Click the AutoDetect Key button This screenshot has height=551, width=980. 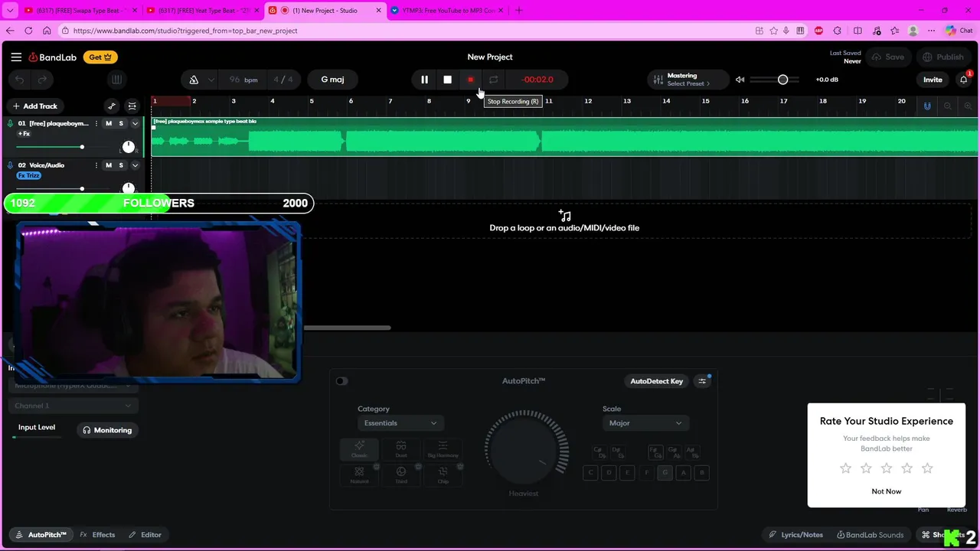pos(656,381)
